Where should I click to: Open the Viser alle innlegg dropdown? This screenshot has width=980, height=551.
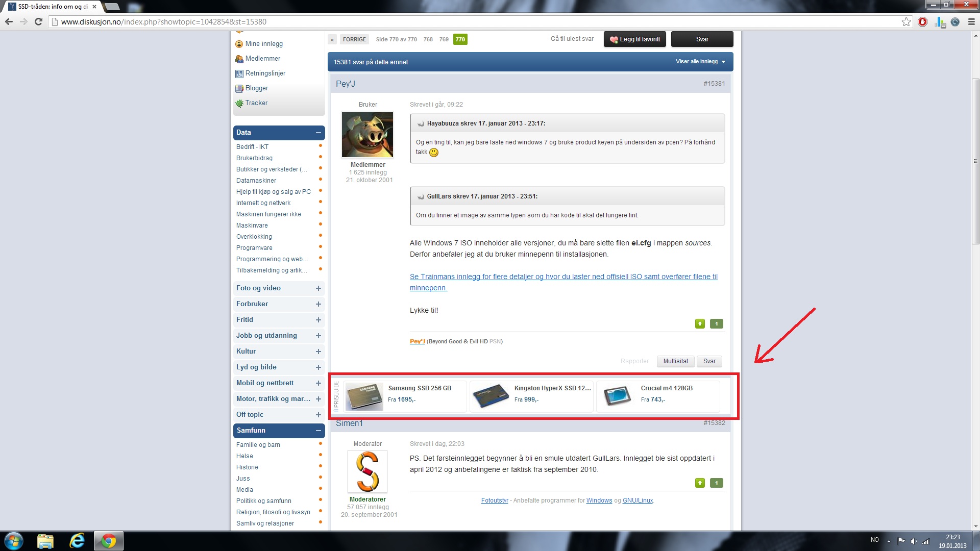click(700, 61)
